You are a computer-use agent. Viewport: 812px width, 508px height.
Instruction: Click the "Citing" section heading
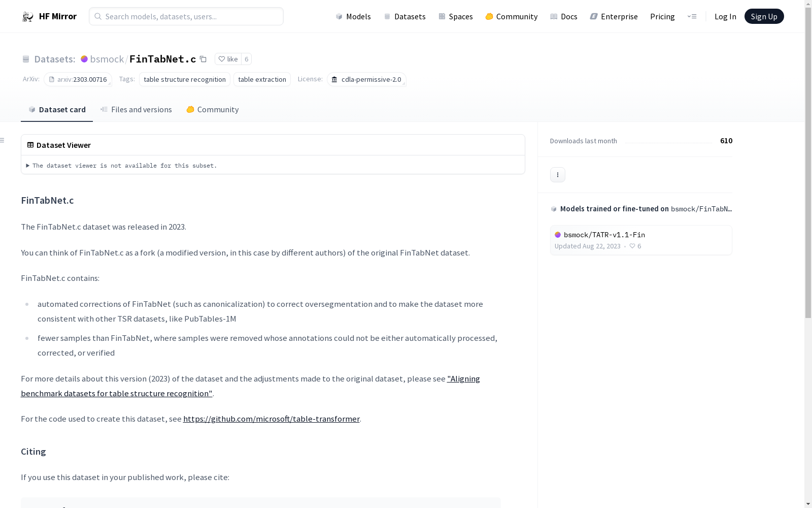pos(33,452)
